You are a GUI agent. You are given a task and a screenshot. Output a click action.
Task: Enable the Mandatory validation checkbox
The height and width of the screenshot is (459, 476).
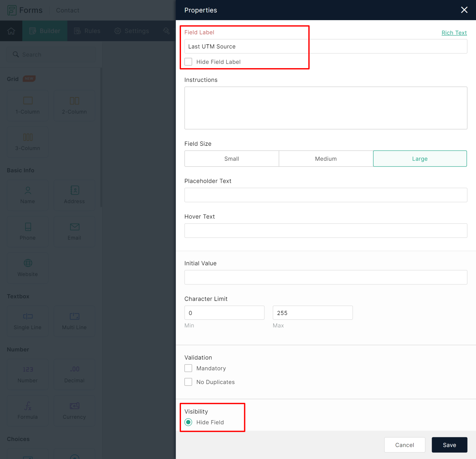[x=188, y=368]
